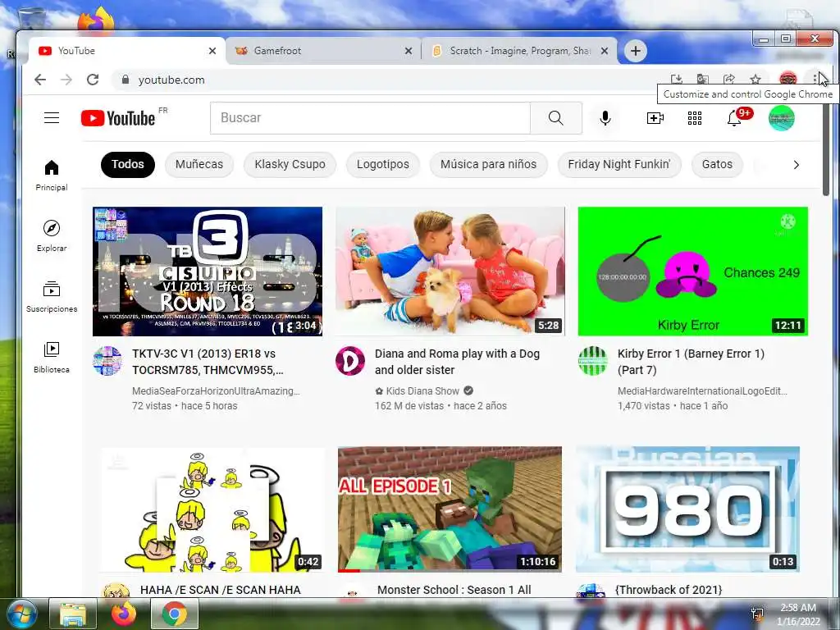Filter by Logotipos chip
Viewport: 840px width, 630px height.
(x=382, y=164)
